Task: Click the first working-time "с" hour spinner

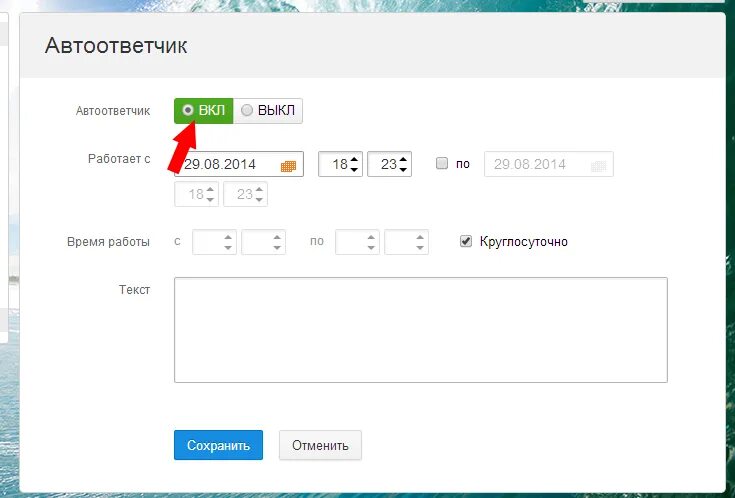Action: 215,242
